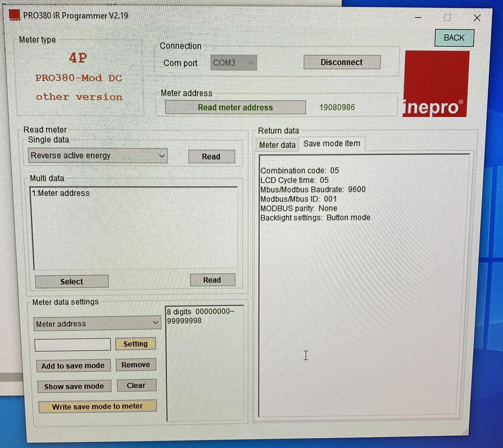Switch to the Save mode Item tab
The image size is (503, 448).
[x=332, y=144]
